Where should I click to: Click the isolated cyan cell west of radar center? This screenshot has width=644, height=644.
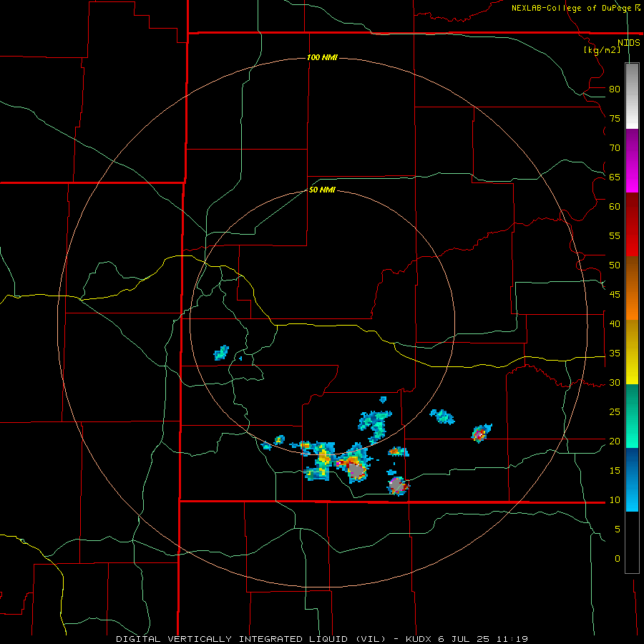click(x=221, y=353)
